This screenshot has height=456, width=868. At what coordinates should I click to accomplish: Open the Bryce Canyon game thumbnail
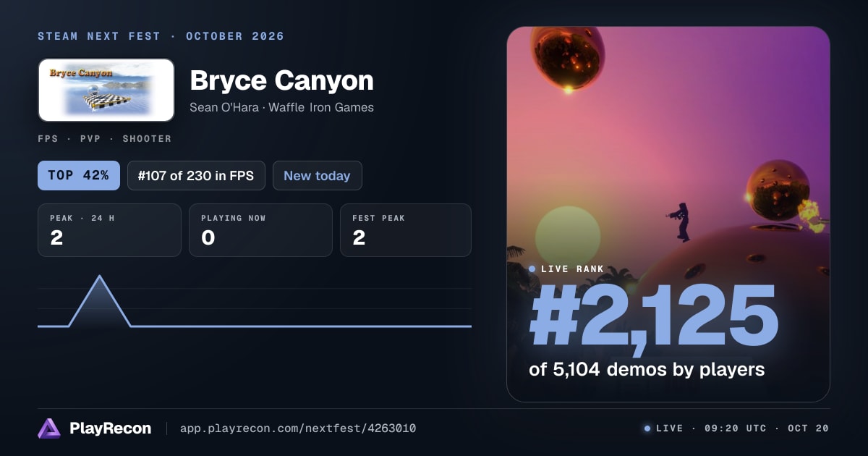coord(106,90)
